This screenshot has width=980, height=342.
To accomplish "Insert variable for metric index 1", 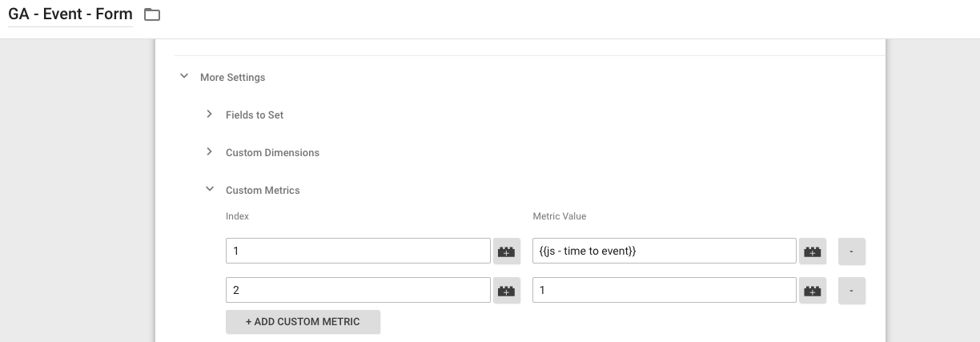I will [x=506, y=251].
